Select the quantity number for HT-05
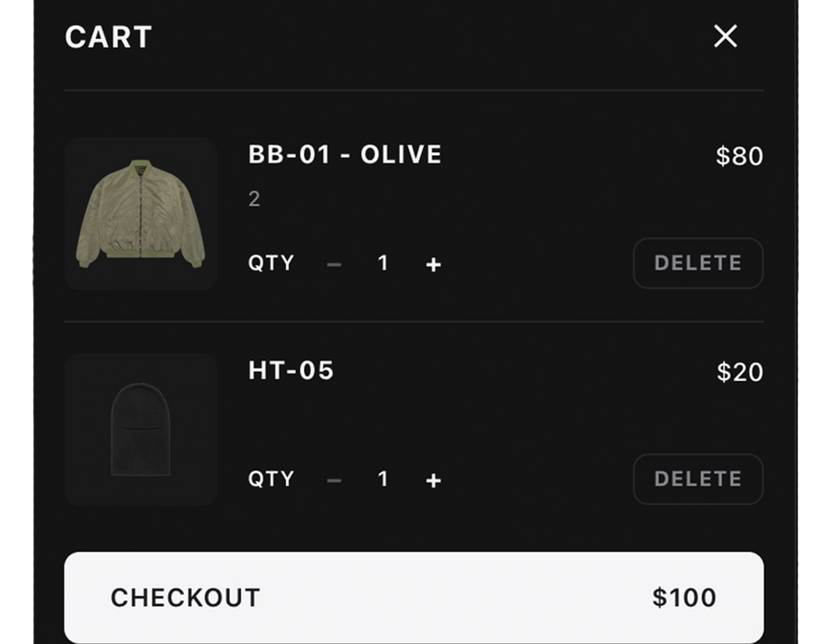The height and width of the screenshot is (644, 831). point(383,479)
